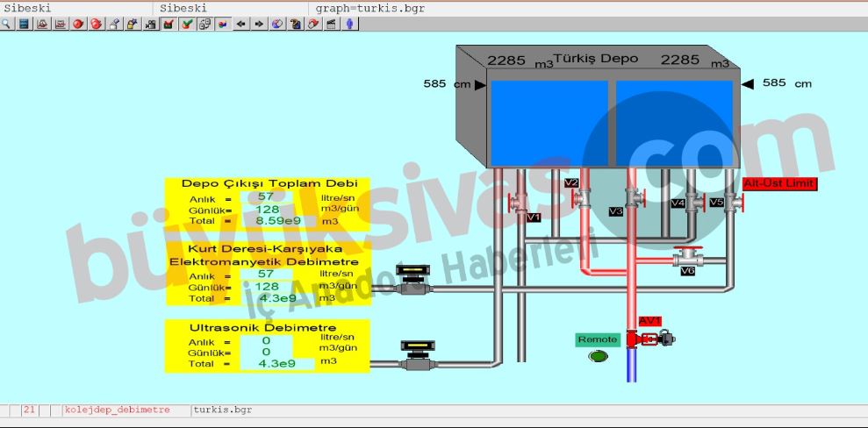The width and height of the screenshot is (868, 428).
Task: Click the globe icon in toolbar
Action: pyautogui.click(x=277, y=24)
